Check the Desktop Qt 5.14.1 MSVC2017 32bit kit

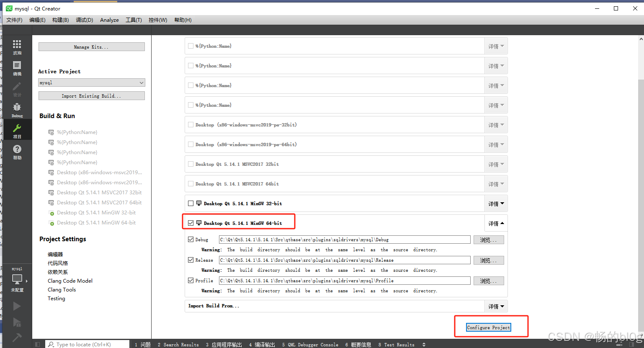191,164
